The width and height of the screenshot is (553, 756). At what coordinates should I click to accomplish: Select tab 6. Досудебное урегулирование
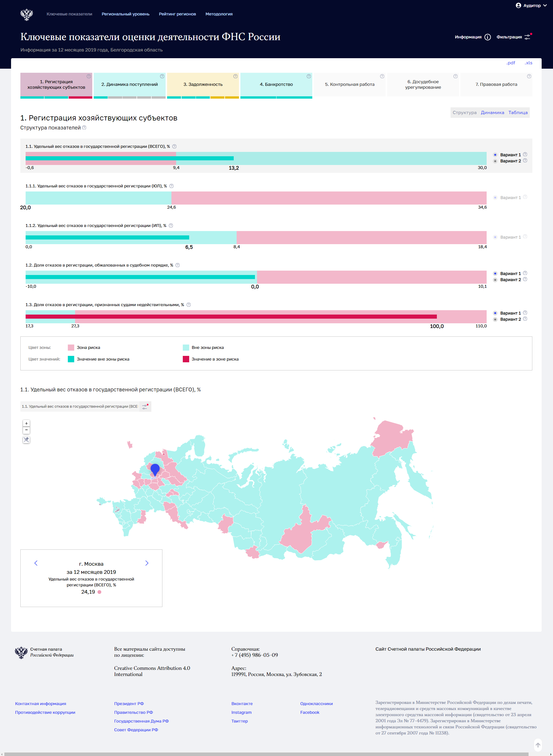[423, 84]
